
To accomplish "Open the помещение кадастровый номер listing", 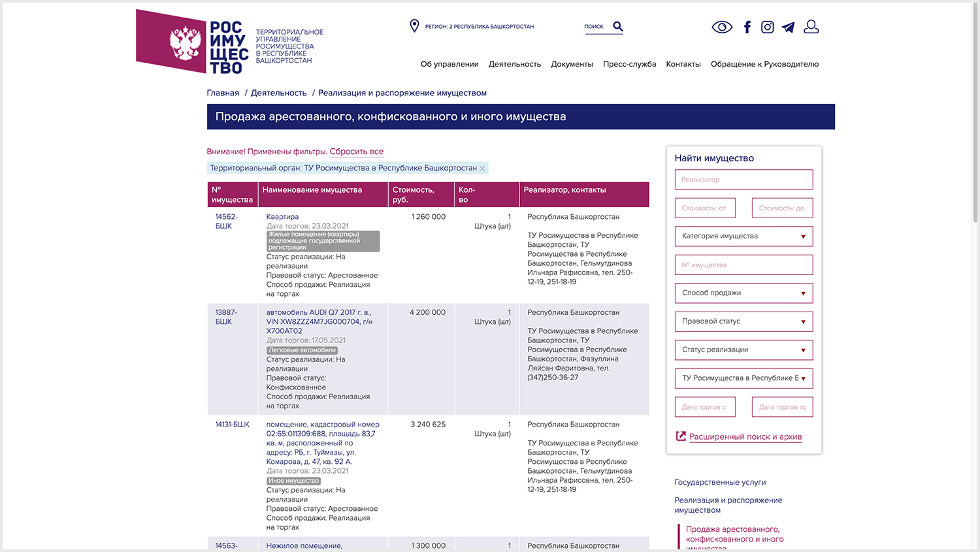I will coord(322,443).
